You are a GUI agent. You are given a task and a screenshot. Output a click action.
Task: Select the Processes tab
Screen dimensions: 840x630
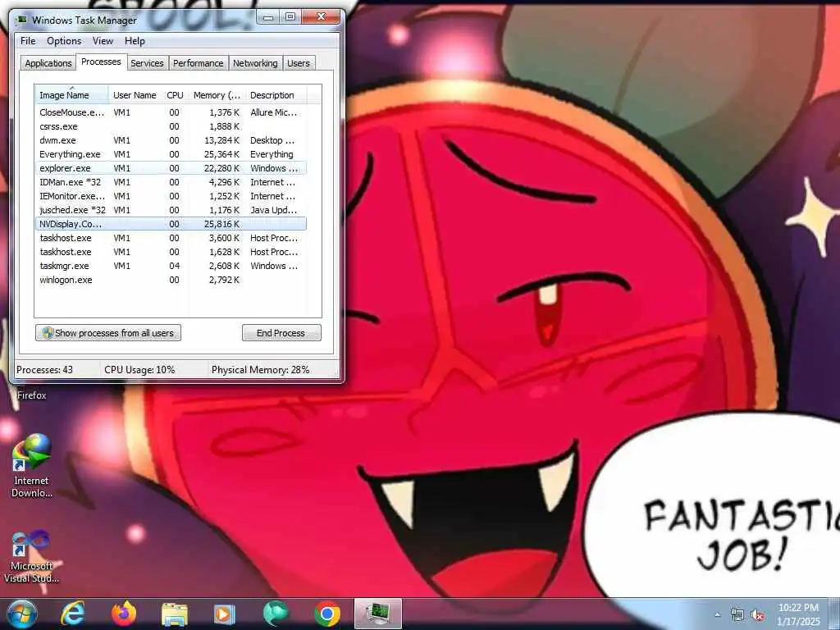(101, 62)
